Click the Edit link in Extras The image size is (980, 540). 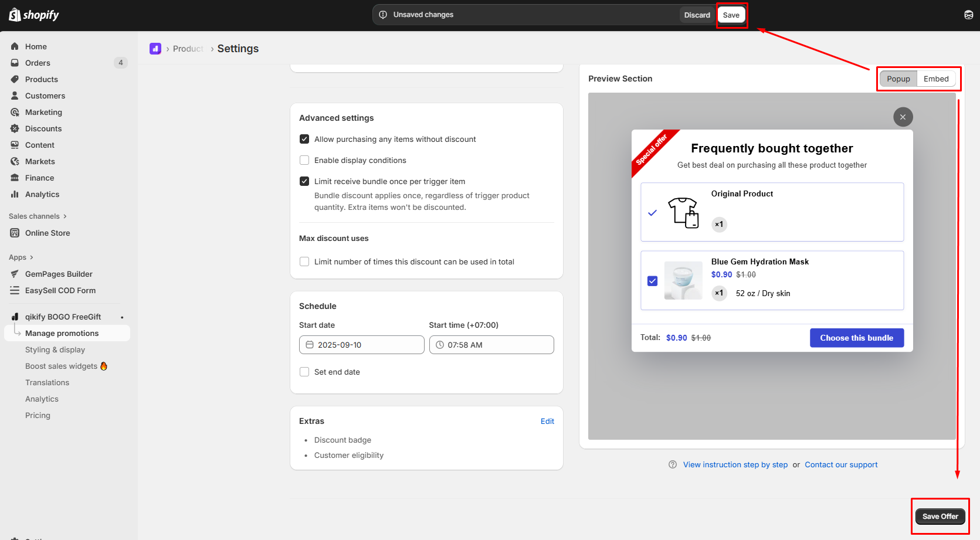coord(547,421)
